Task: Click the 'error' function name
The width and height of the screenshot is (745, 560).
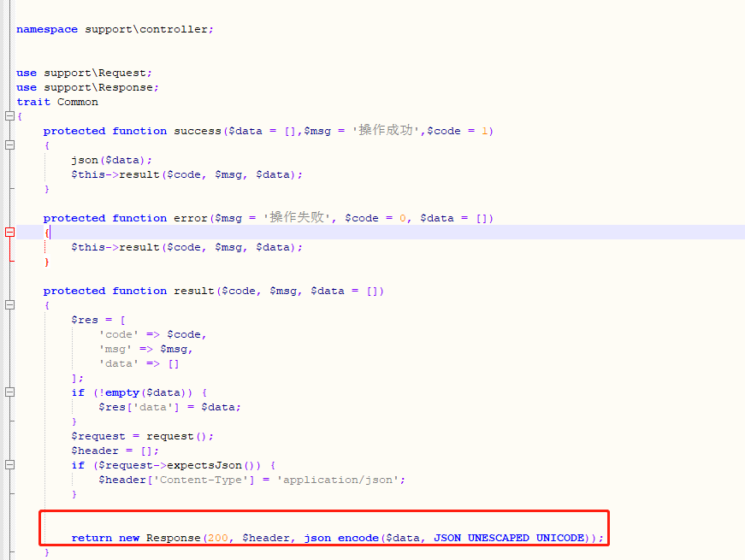Action: 191,219
